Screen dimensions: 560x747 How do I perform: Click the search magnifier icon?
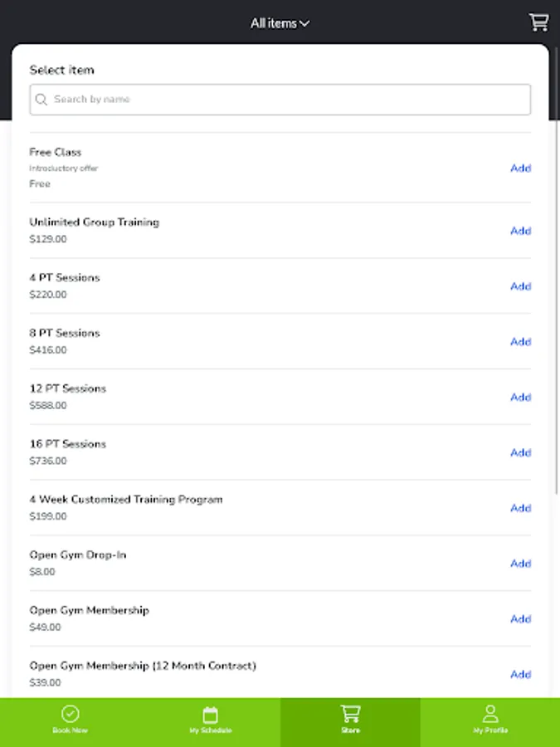click(x=41, y=100)
